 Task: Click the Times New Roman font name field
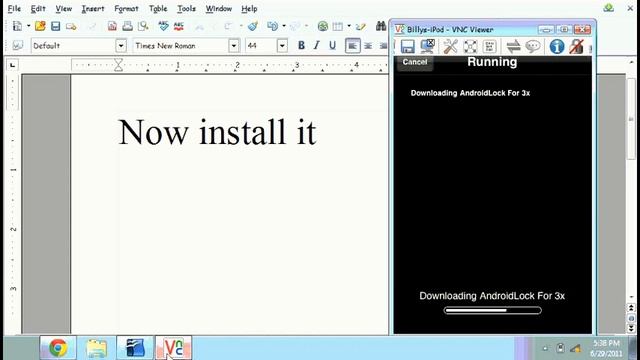click(181, 46)
